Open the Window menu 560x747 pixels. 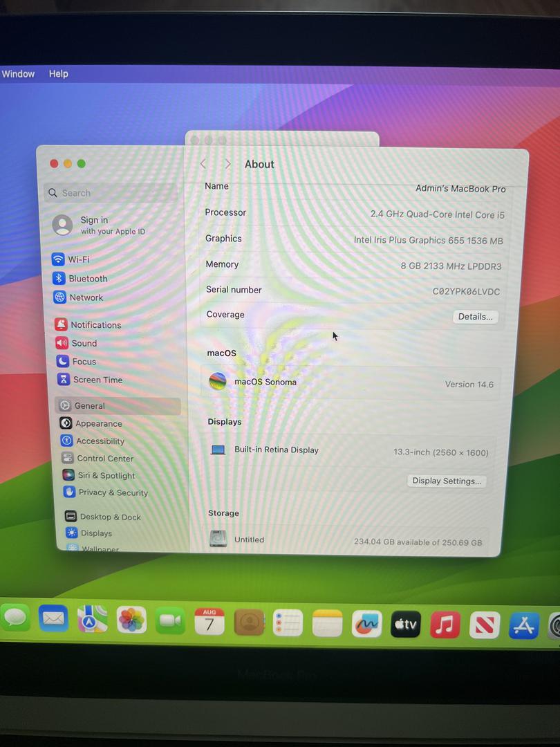(19, 74)
